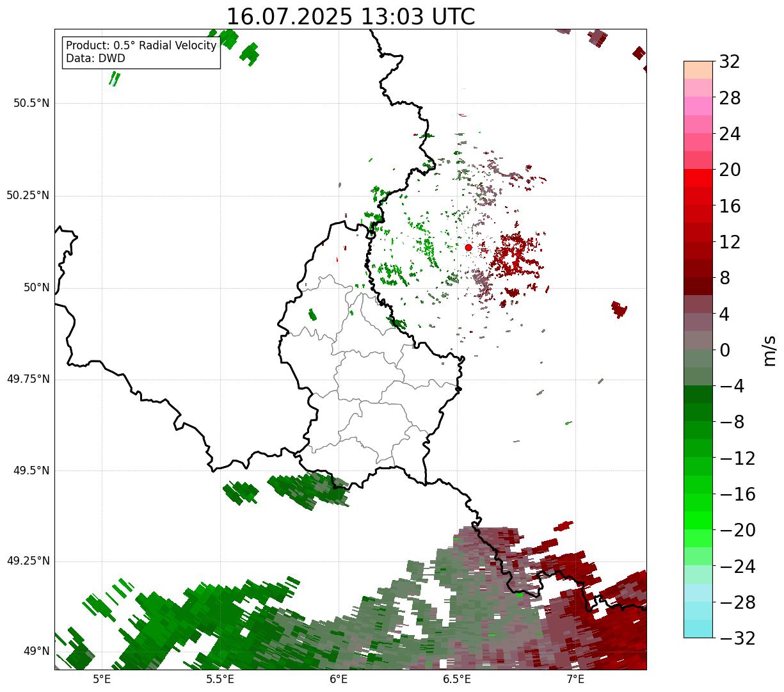Click the colorbar tick label 8

point(724,278)
